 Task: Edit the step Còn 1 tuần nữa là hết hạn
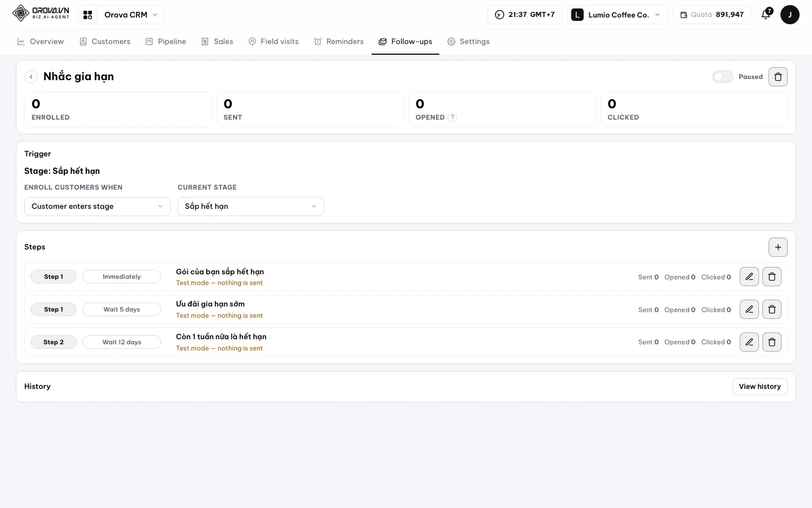pyautogui.click(x=749, y=342)
